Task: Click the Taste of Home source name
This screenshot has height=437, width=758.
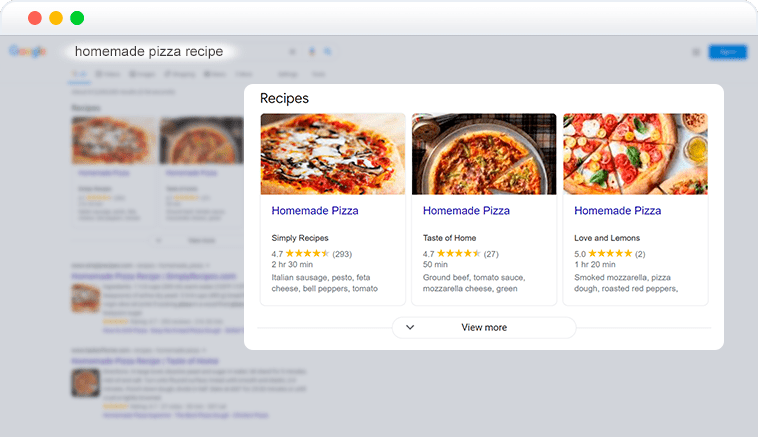Action: pyautogui.click(x=449, y=238)
